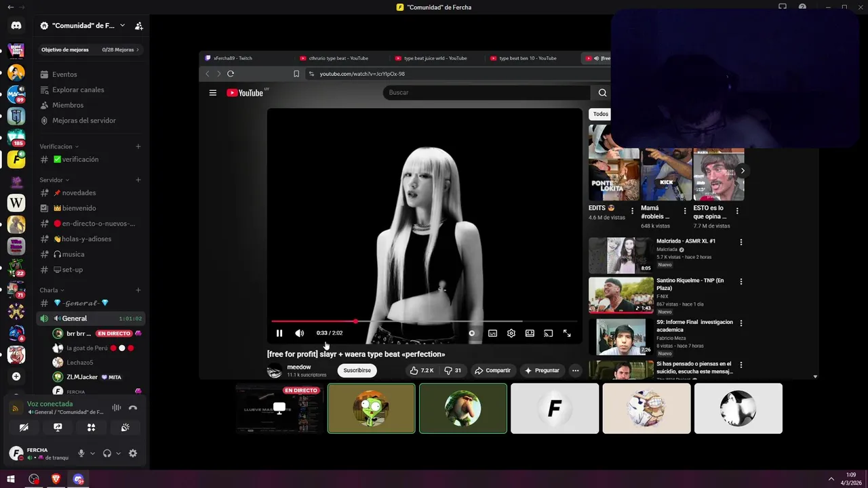The height and width of the screenshot is (488, 868).
Task: Switch to the type beat ben 10 tab
Action: pyautogui.click(x=529, y=58)
